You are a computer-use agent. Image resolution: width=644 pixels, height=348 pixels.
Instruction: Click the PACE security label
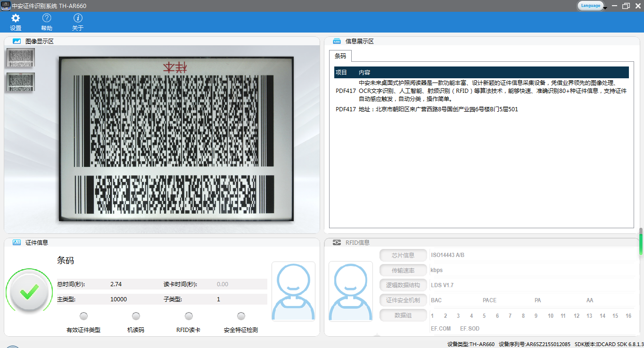489,300
